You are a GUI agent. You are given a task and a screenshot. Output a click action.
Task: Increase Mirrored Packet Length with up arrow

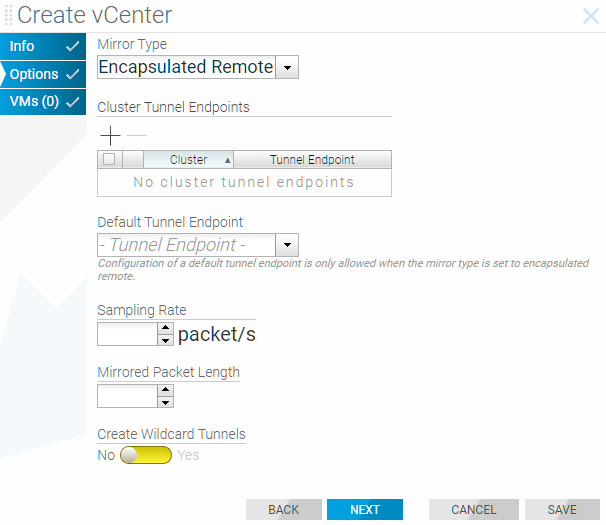(x=165, y=390)
